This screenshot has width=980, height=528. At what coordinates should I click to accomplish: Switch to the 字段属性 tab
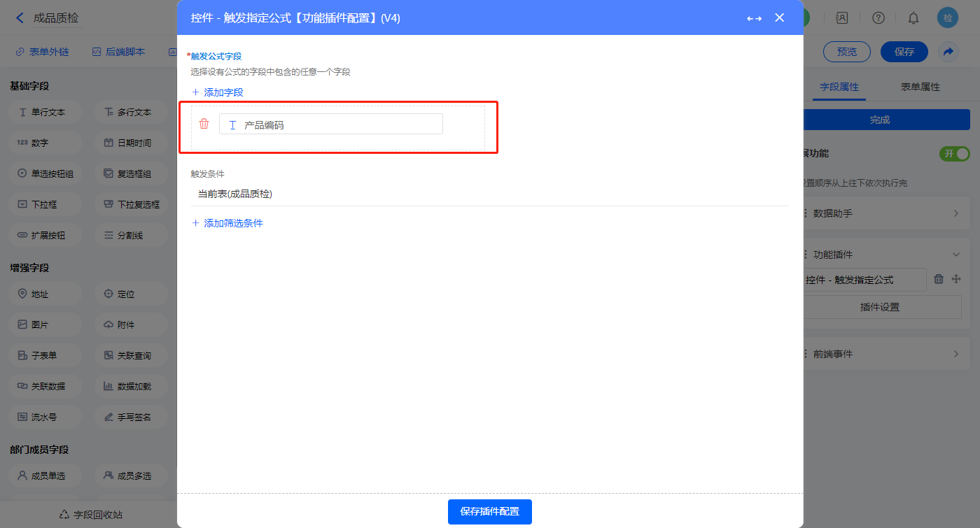click(x=839, y=87)
